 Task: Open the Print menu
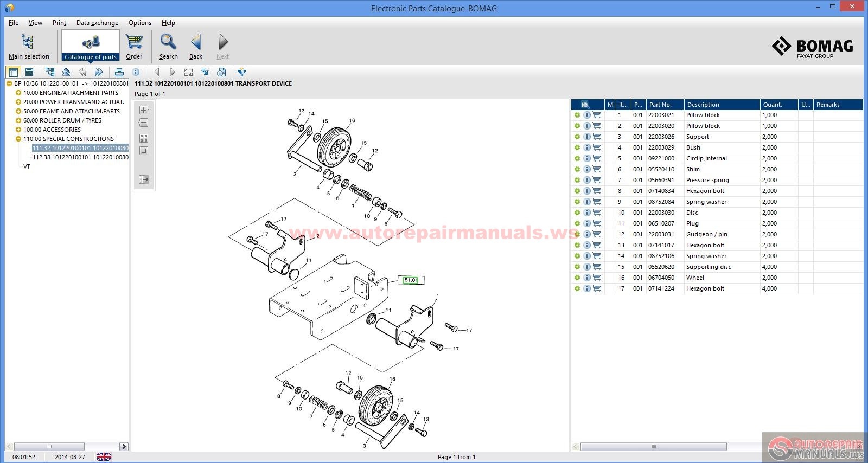click(x=59, y=23)
